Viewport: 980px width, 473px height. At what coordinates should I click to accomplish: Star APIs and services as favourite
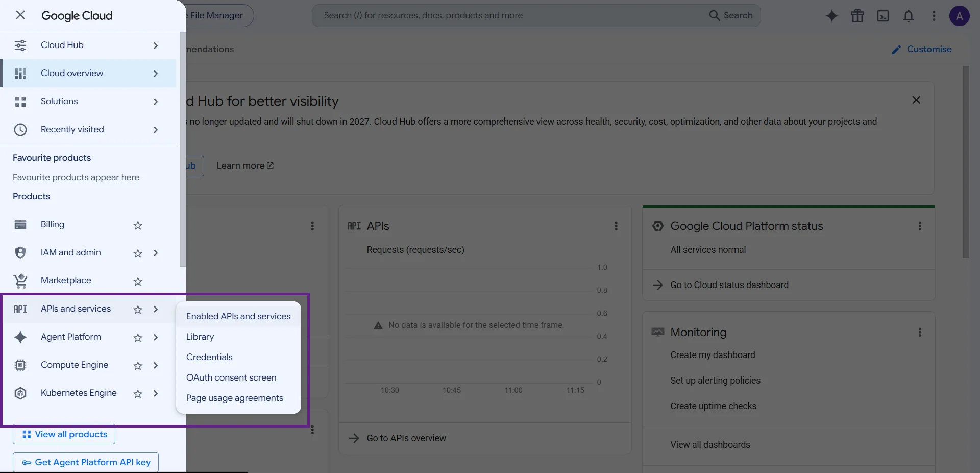[138, 309]
